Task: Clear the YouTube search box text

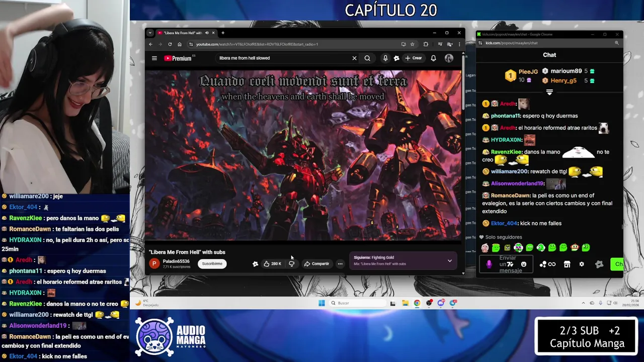Action: coord(354,58)
